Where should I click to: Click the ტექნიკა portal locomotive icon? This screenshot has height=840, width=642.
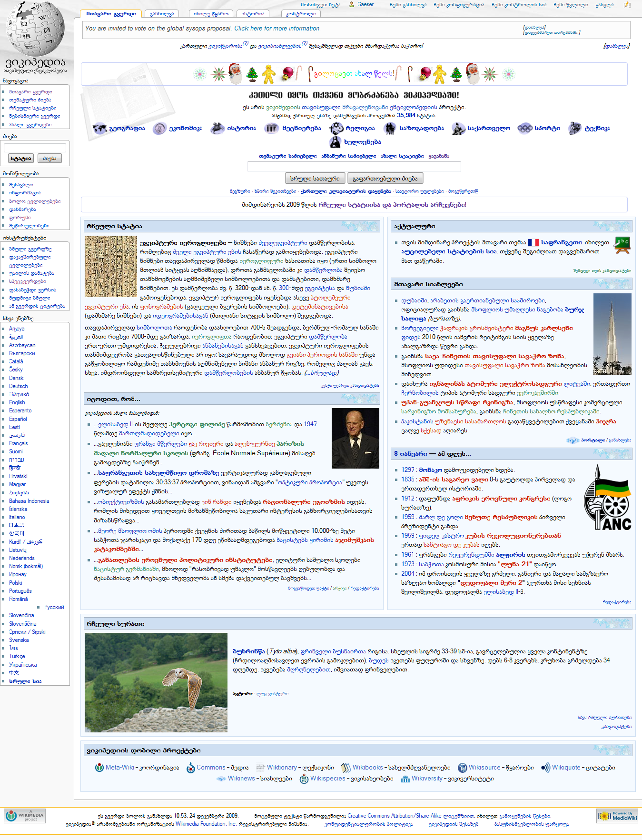coord(575,128)
